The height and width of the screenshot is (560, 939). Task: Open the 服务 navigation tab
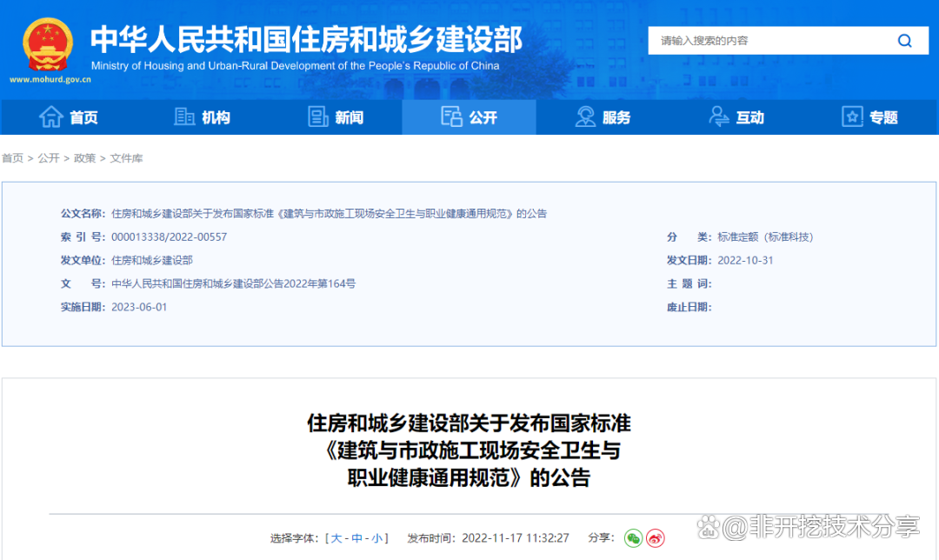click(603, 117)
